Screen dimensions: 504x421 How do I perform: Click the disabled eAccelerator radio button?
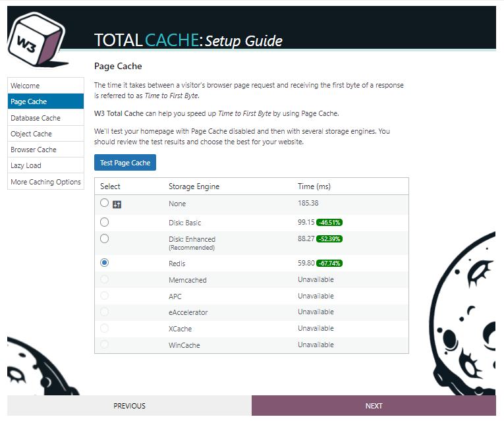click(x=104, y=312)
